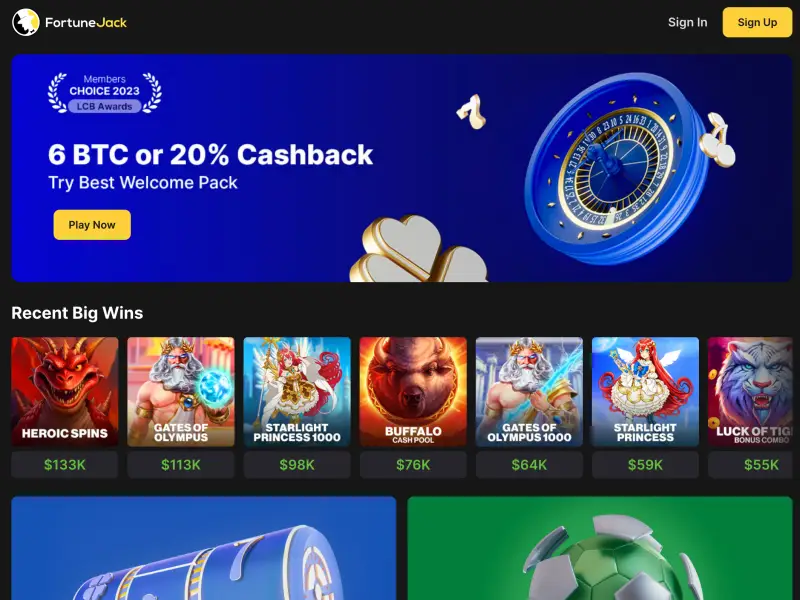This screenshot has height=600, width=800.
Task: Select the Starlight Princess 1000 game tile
Action: click(x=297, y=392)
